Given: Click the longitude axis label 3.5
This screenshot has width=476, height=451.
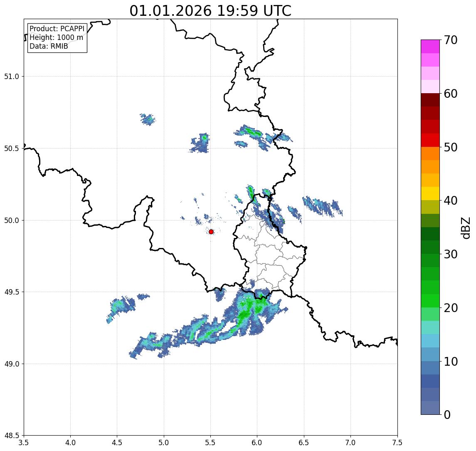Looking at the screenshot, I should coord(24,443).
